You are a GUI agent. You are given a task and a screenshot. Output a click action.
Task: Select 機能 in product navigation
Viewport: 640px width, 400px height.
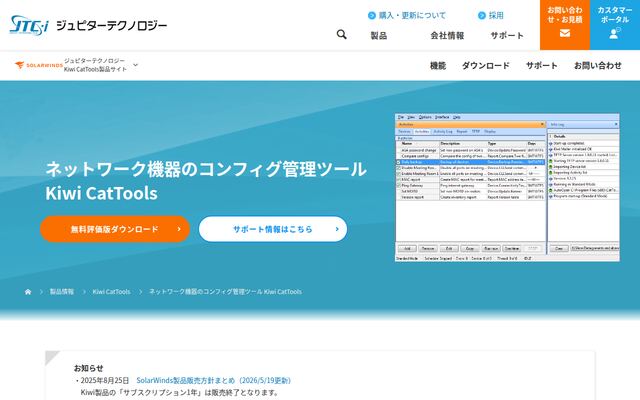point(438,65)
